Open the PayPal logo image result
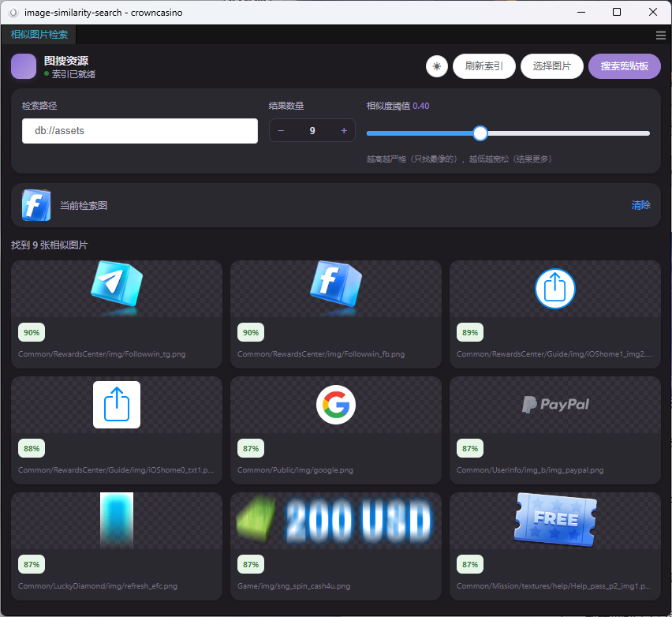Viewport: 672px width, 617px height. click(x=555, y=404)
